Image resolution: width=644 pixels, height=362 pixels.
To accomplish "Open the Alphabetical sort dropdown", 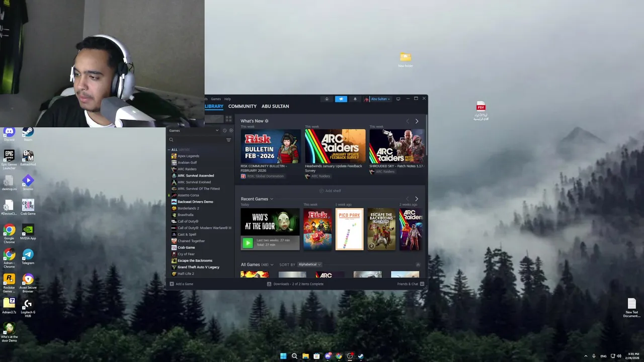I will 309,264.
